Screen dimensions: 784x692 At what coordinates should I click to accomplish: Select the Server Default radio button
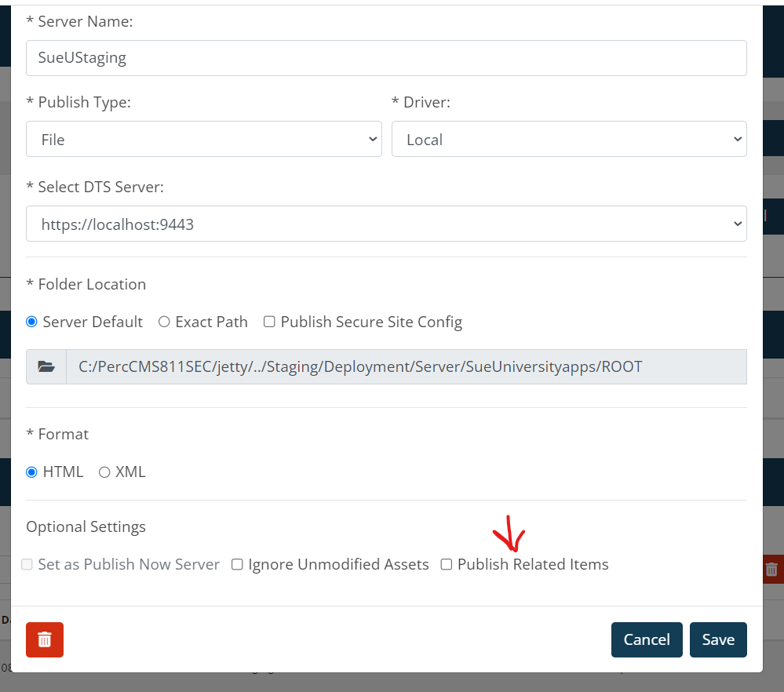[31, 322]
